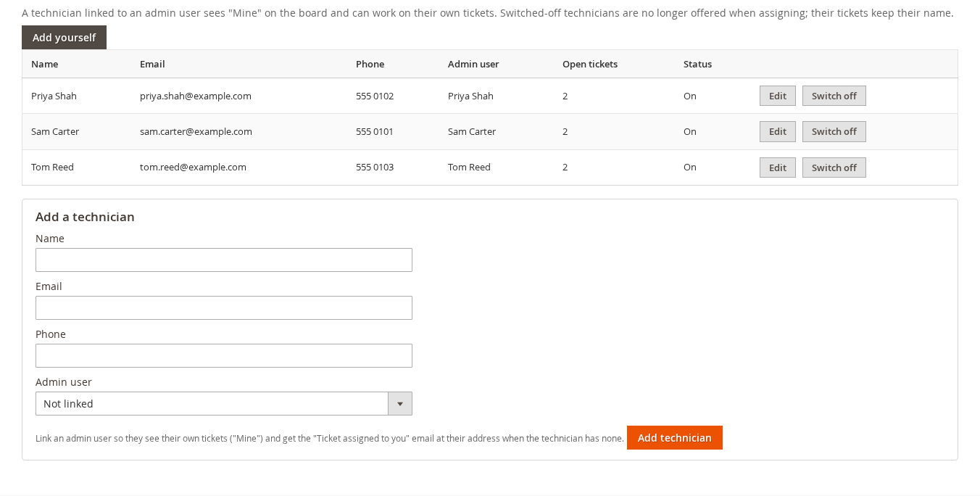Click the Status column header

click(697, 64)
